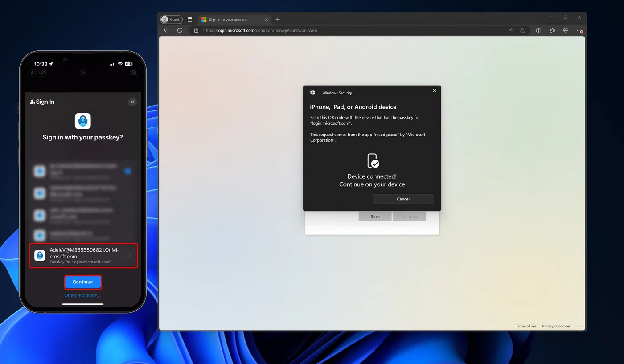Image resolution: width=624 pixels, height=364 pixels.
Task: Tap 'Other accounts...' link on phone
Action: [83, 295]
